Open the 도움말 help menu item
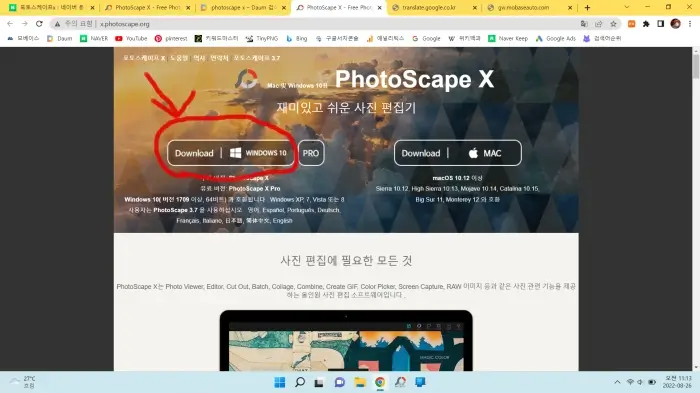 (179, 58)
